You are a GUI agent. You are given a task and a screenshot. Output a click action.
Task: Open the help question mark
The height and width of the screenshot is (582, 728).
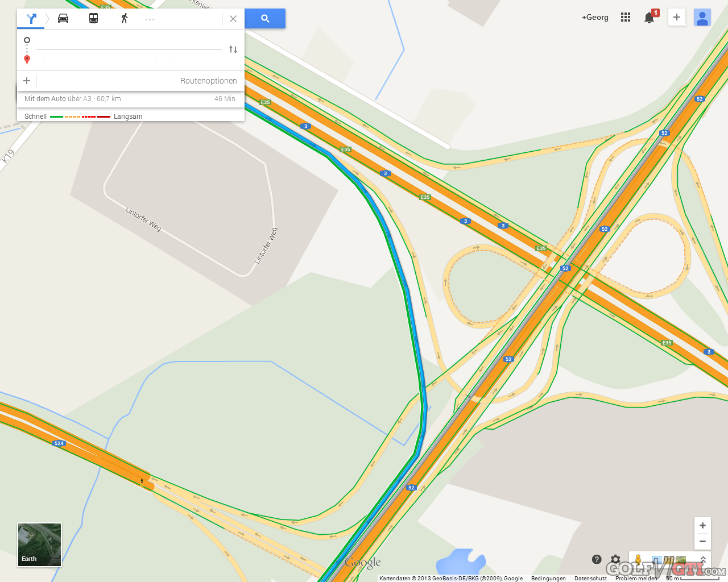[597, 559]
